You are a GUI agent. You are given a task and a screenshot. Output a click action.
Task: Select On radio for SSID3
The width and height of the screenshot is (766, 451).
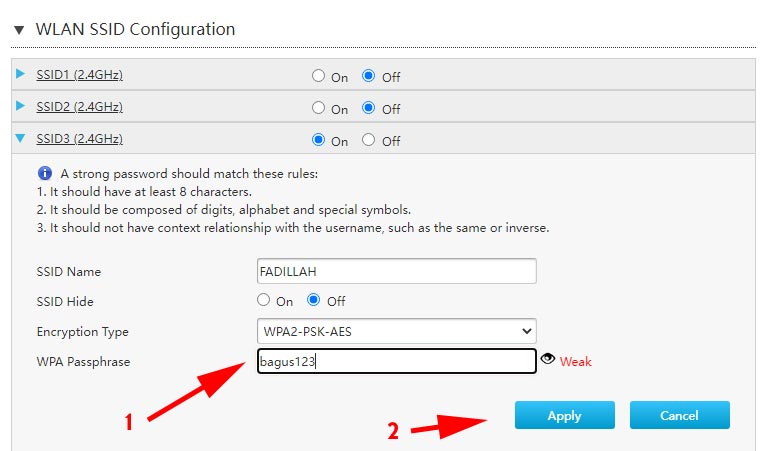pyautogui.click(x=319, y=140)
